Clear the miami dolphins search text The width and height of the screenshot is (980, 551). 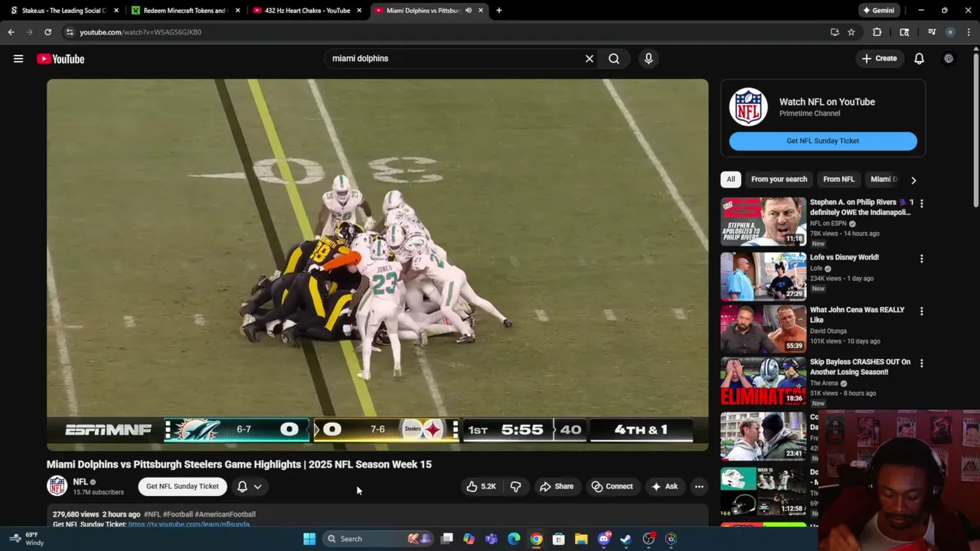tap(590, 58)
